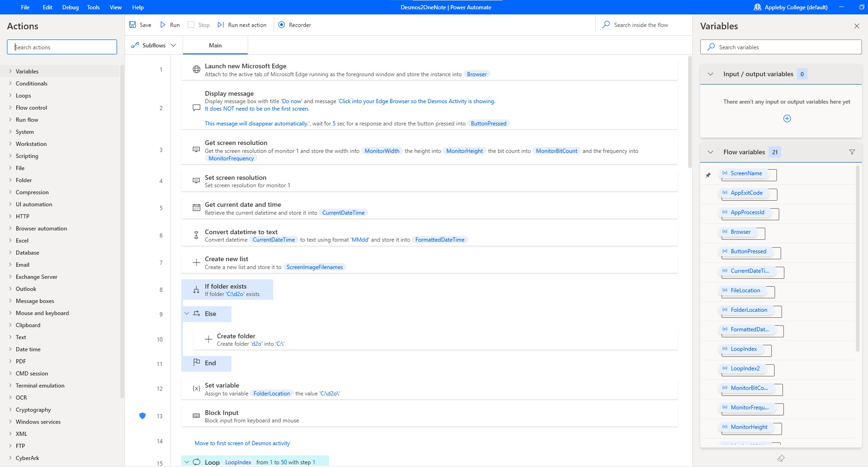The height and width of the screenshot is (467, 868).
Task: Click environment icon beside Appleby College
Action: 757,7
